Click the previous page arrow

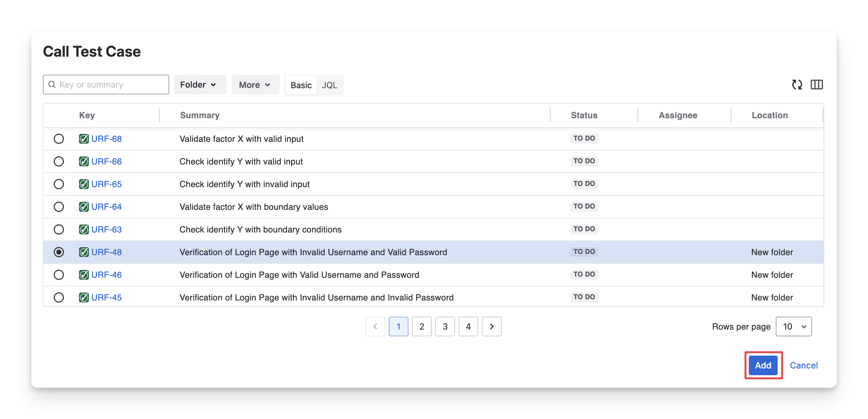pos(375,327)
